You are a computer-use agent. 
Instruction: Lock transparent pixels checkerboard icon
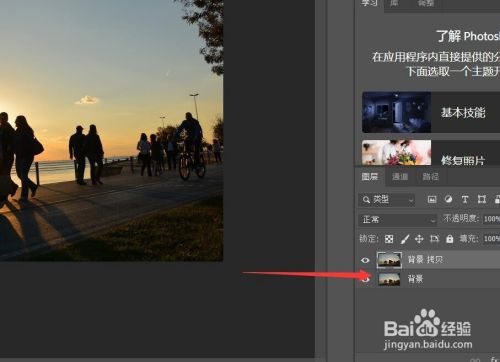pos(389,239)
